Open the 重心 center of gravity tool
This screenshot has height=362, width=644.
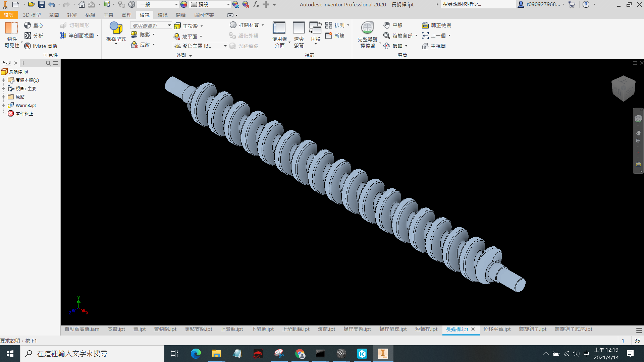(34, 25)
